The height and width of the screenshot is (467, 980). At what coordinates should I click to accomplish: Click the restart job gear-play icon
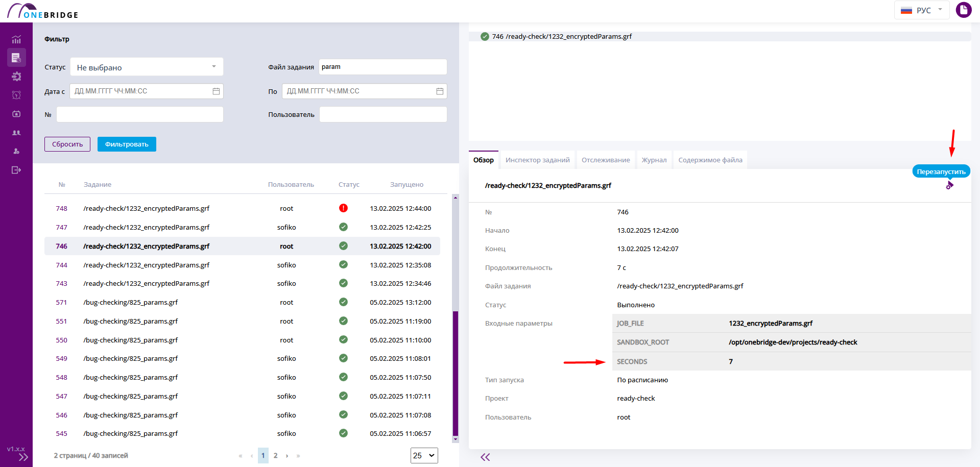pyautogui.click(x=949, y=186)
